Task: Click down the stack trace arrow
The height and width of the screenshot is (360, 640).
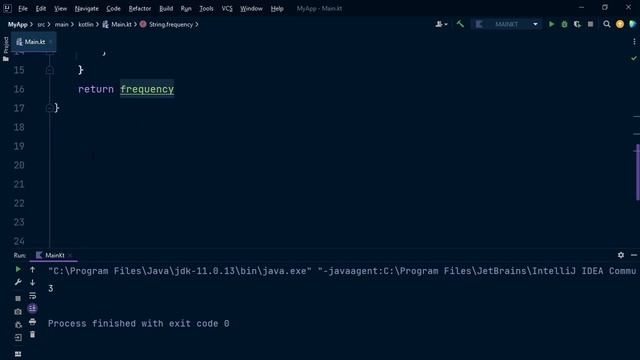Action: (33, 282)
